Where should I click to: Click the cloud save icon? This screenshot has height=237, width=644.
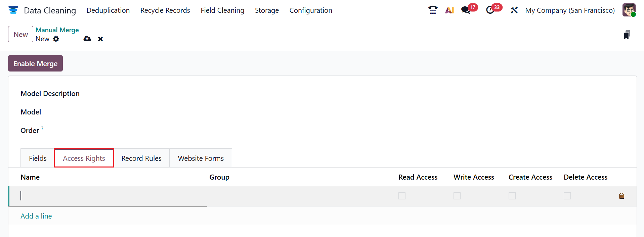point(87,39)
